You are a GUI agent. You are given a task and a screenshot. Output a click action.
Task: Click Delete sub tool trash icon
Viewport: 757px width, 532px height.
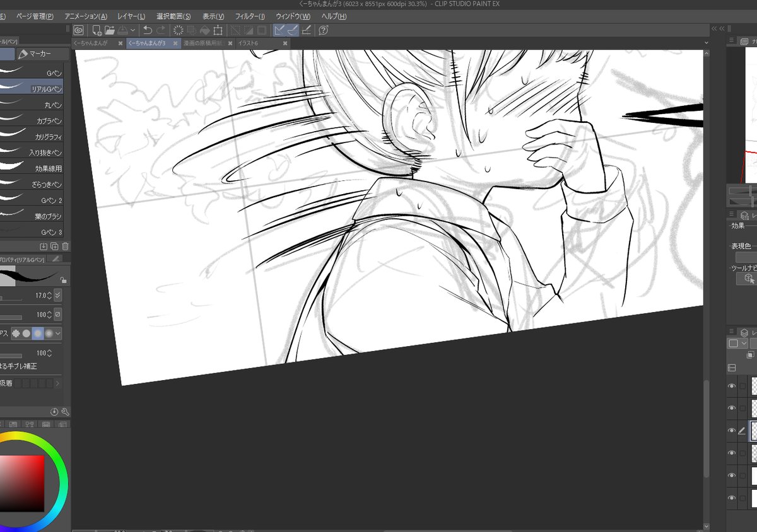[65, 246]
